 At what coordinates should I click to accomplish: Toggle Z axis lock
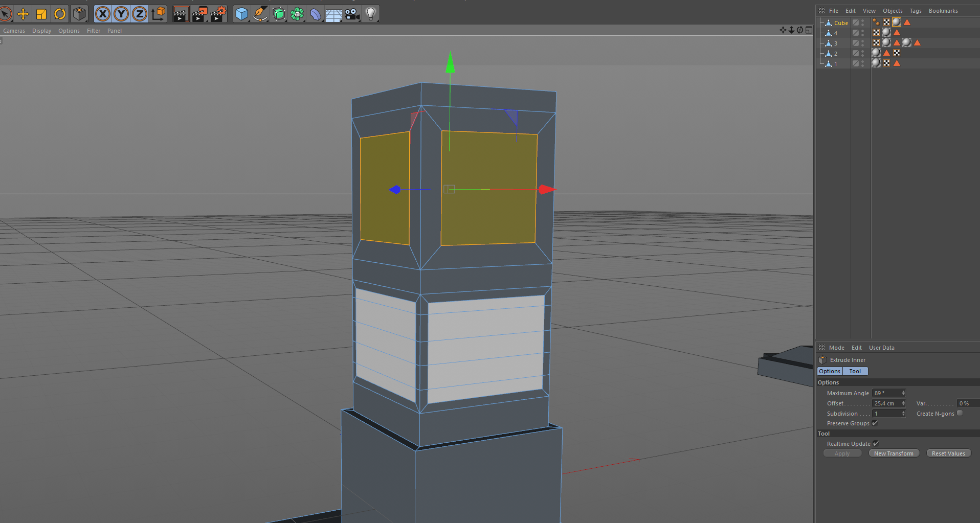pyautogui.click(x=140, y=14)
